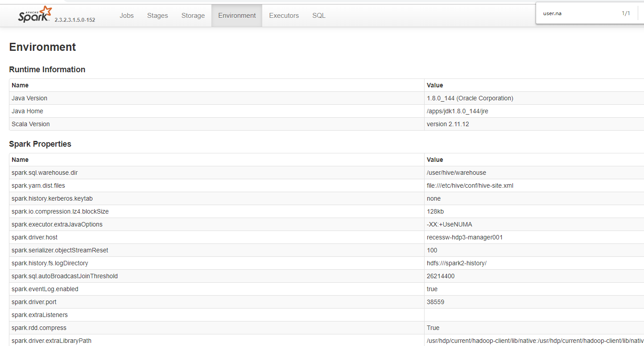Switch to the Stages tab
Viewport: 644px width, 346px height.
tap(157, 16)
